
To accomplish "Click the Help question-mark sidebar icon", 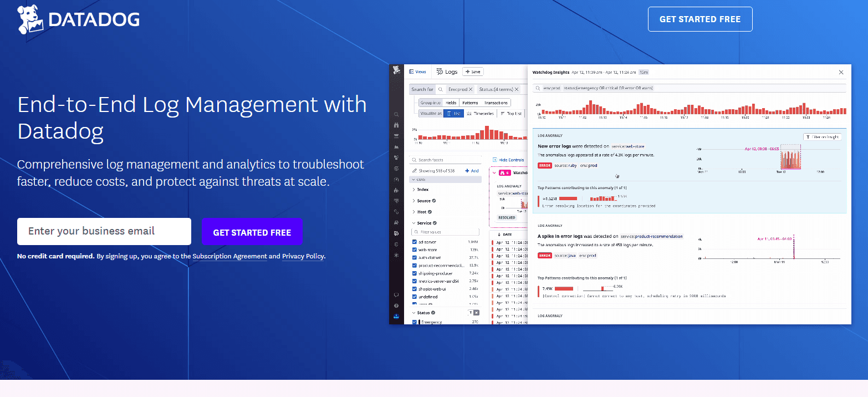I will [x=396, y=306].
